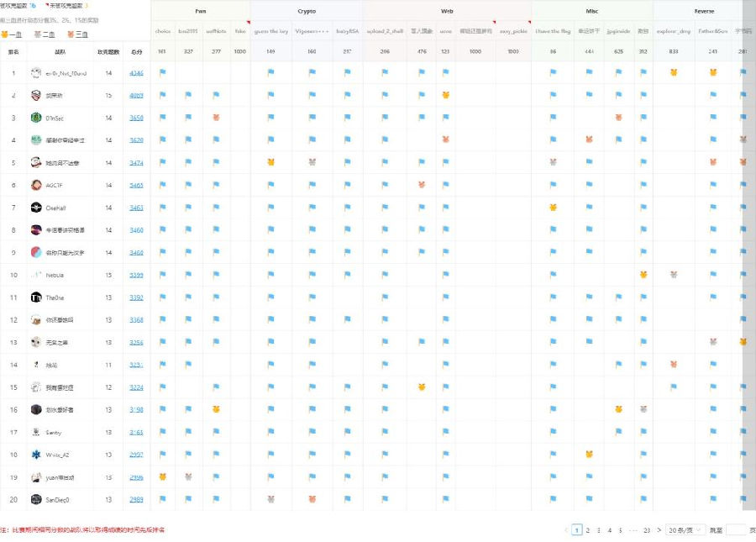The width and height of the screenshot is (756, 542).
Task: Click silver medal in rank 20 guess the key cell
Action: tap(271, 499)
